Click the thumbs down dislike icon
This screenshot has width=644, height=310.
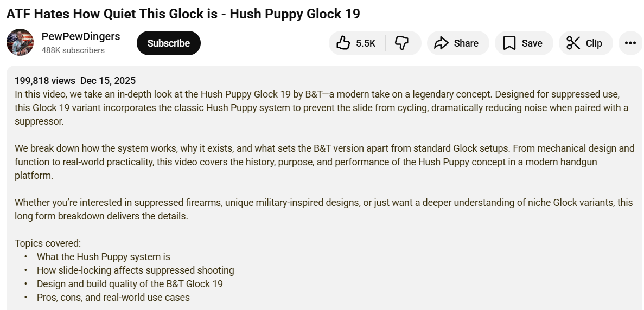401,43
